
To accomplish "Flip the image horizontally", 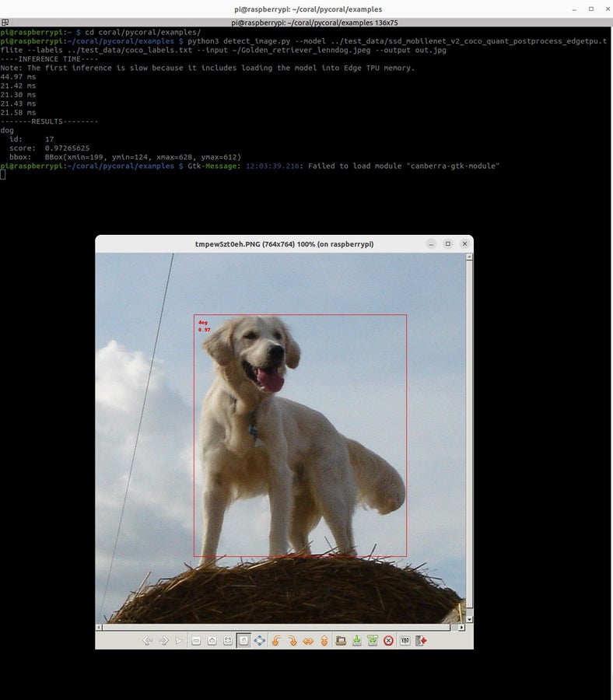I will (308, 641).
